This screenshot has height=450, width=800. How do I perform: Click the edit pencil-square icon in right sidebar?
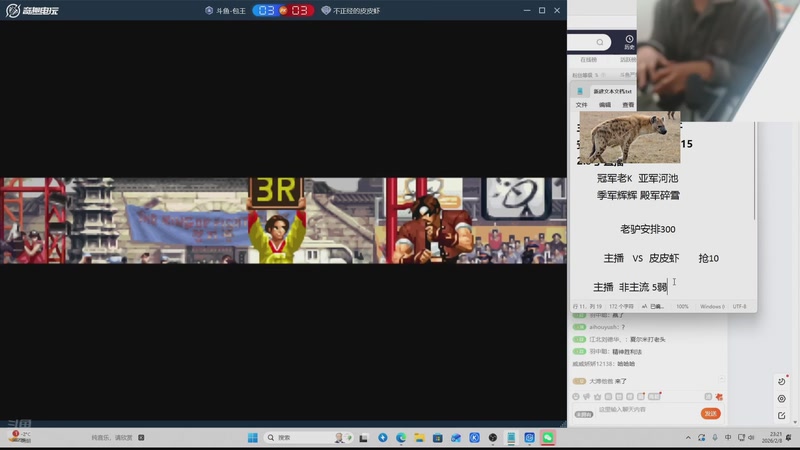point(782,416)
